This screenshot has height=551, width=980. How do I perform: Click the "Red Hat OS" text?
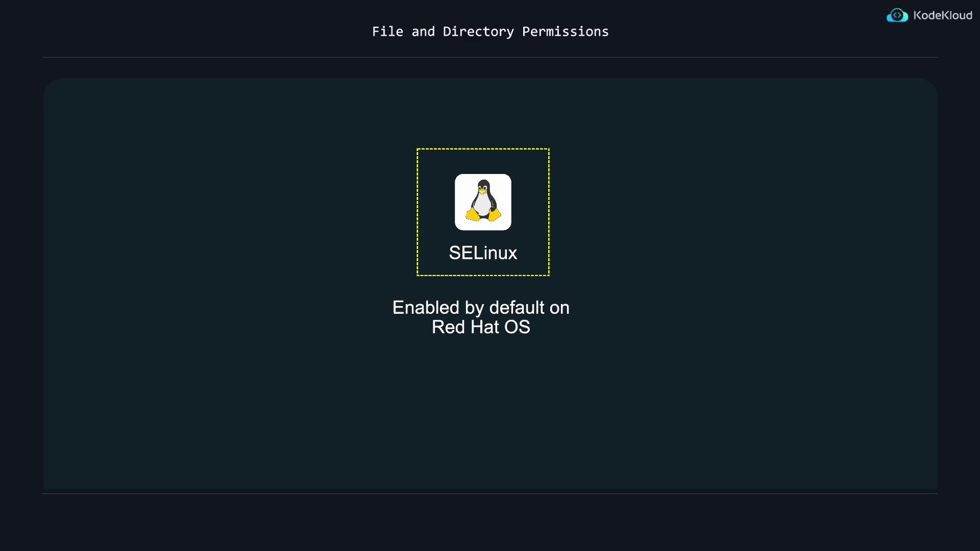[x=481, y=327]
